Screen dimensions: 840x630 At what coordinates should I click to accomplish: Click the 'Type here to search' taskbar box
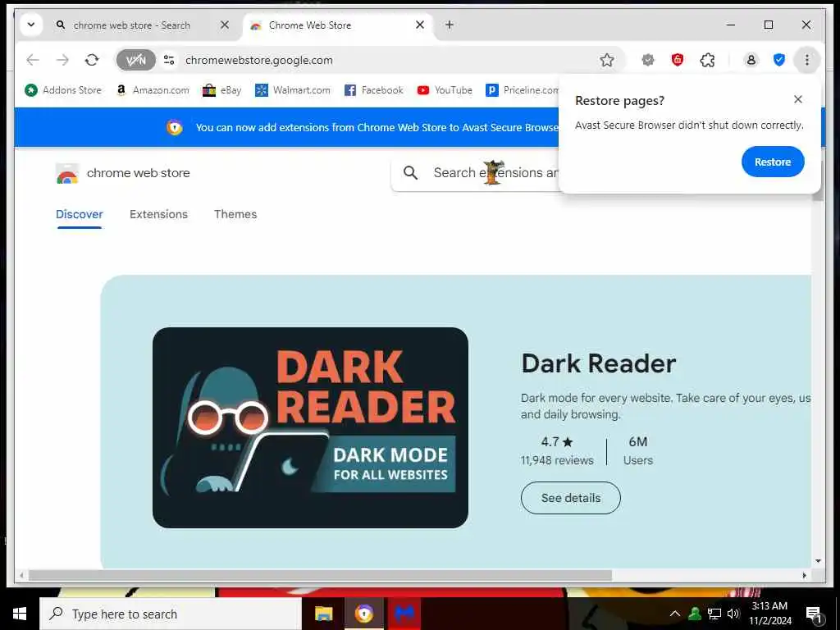coord(171,614)
